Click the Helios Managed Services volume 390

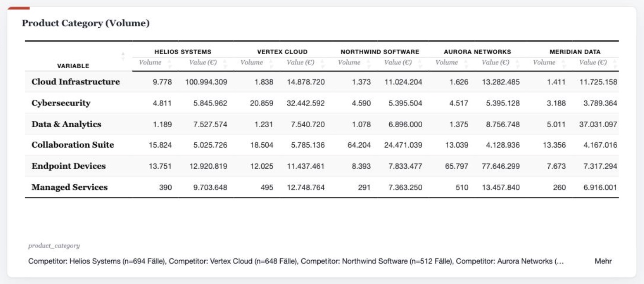tap(166, 187)
